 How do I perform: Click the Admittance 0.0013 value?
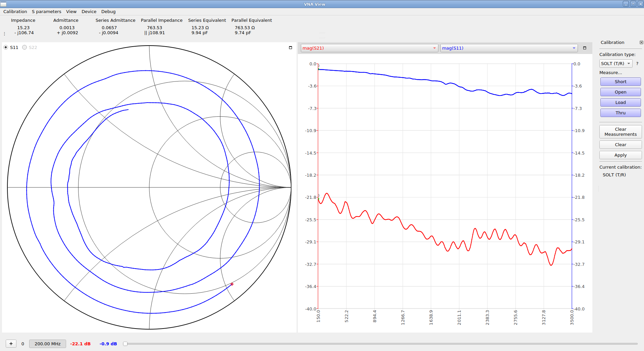pos(67,28)
